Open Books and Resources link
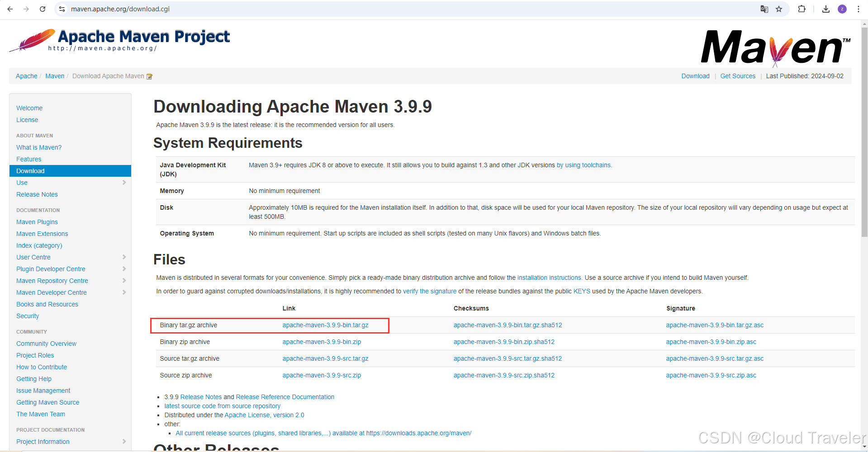Viewport: 868px width, 452px height. [x=47, y=304]
